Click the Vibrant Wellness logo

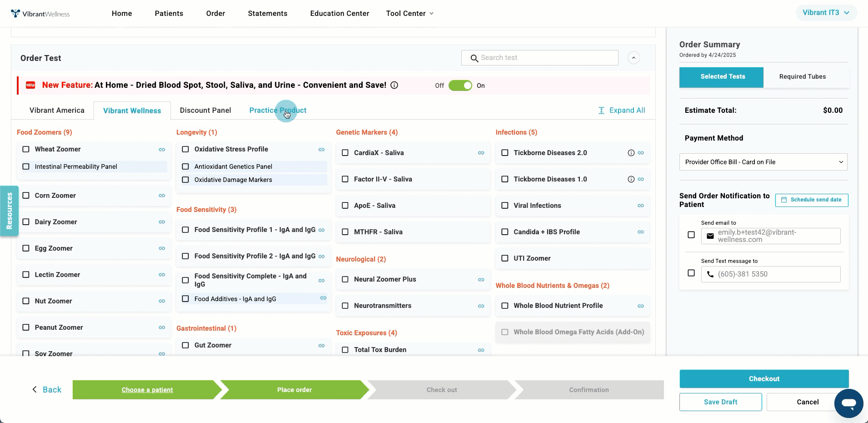[40, 14]
